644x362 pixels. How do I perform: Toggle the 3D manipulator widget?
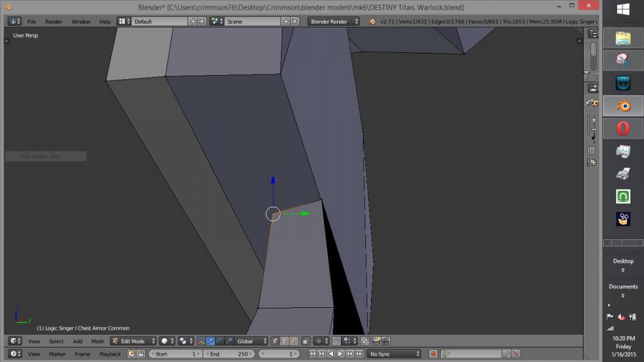(x=201, y=341)
